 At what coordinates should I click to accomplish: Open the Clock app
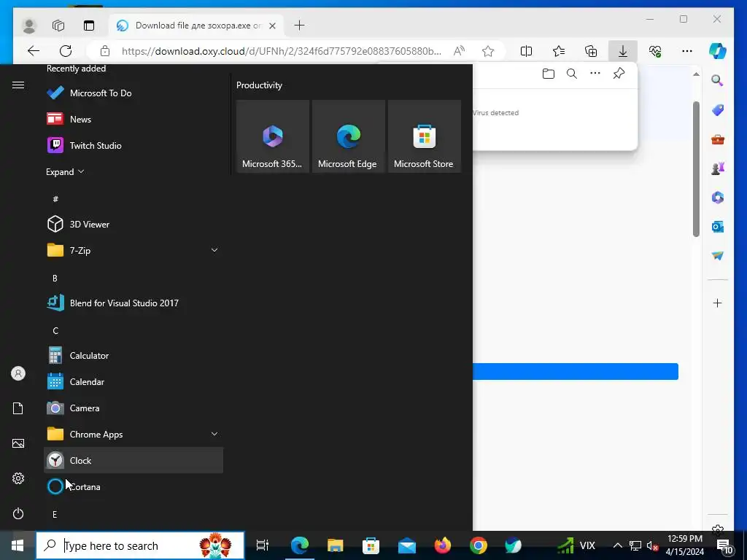133,460
